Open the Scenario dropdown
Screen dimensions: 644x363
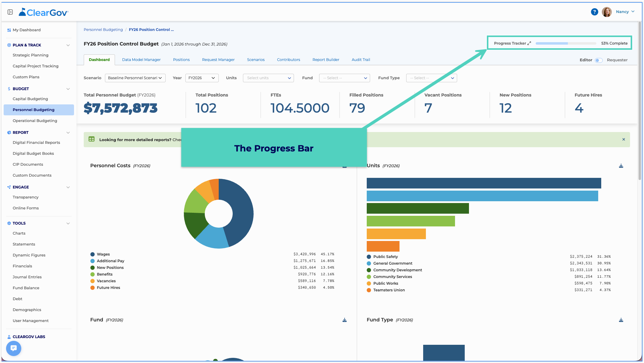135,78
